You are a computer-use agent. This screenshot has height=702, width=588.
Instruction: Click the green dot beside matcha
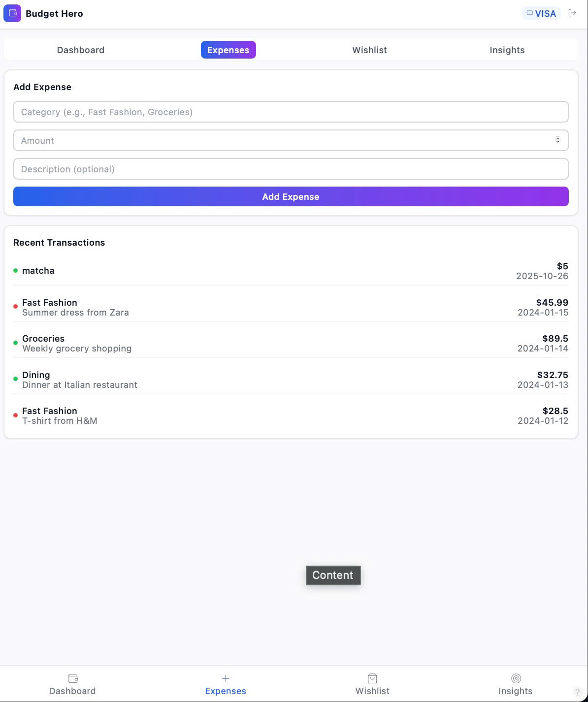(x=15, y=270)
